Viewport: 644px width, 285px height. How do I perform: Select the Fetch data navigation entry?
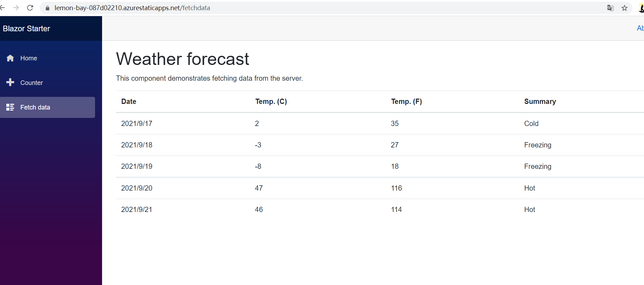(35, 107)
